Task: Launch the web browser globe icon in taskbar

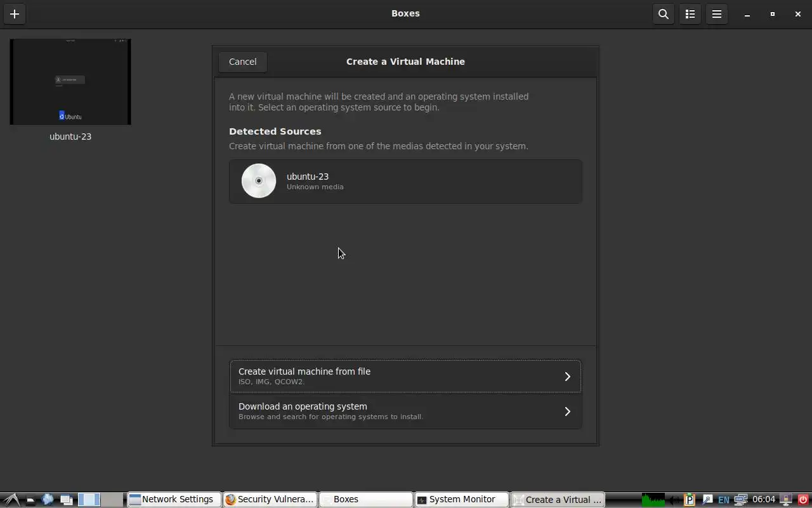Action: point(48,500)
